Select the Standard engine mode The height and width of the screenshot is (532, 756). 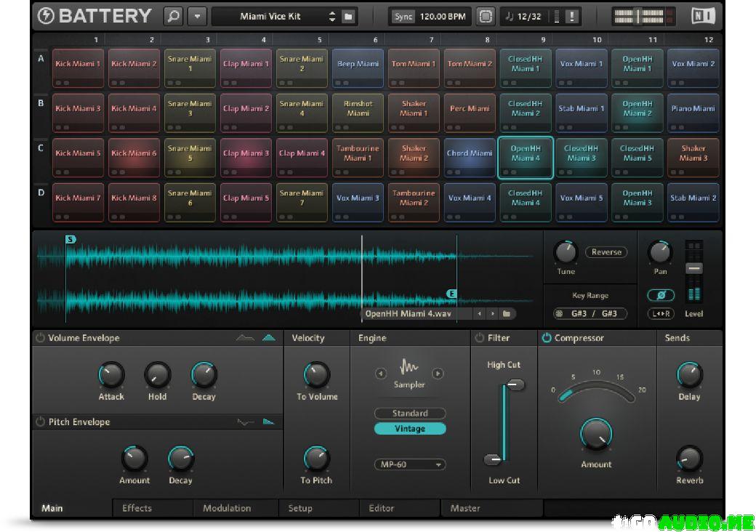[410, 414]
